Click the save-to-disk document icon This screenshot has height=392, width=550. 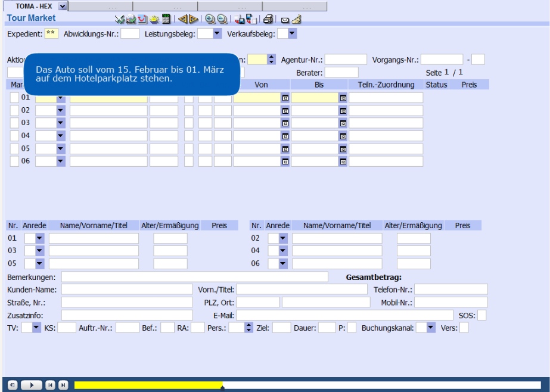239,19
